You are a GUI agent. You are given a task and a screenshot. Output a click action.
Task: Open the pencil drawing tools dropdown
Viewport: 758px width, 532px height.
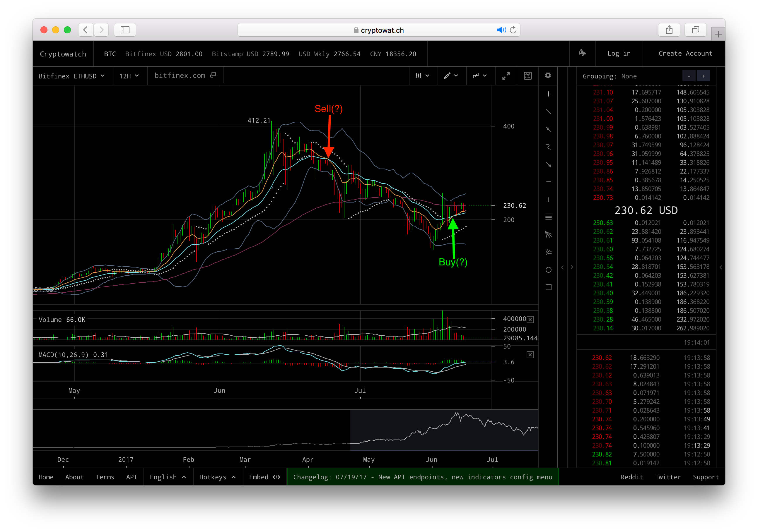click(451, 76)
